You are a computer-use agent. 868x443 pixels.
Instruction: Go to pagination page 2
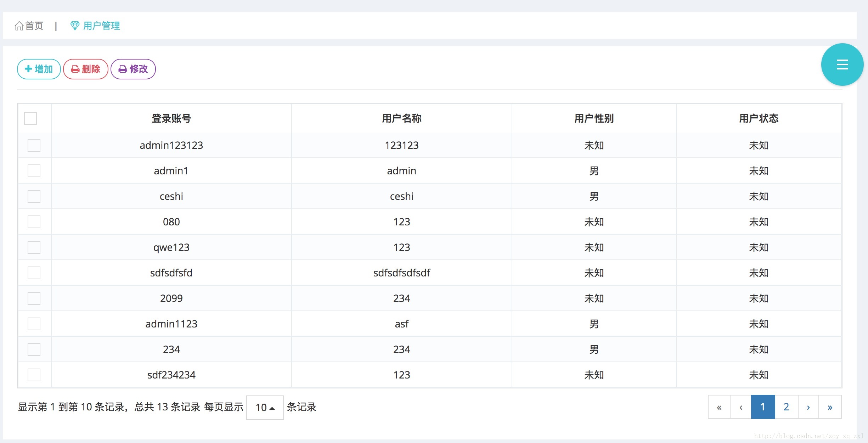coord(787,407)
